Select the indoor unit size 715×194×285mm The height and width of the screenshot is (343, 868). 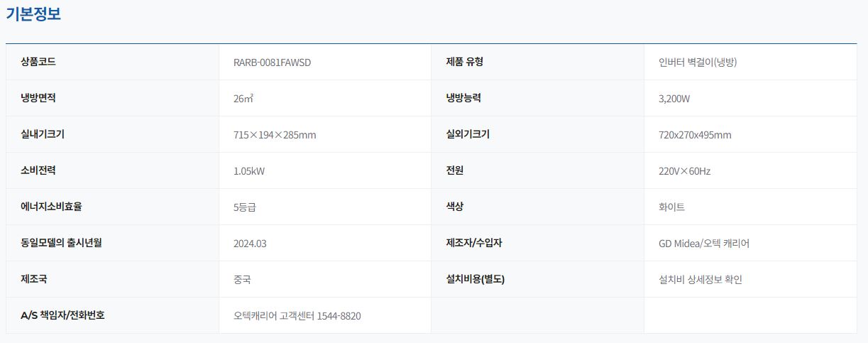(275, 135)
